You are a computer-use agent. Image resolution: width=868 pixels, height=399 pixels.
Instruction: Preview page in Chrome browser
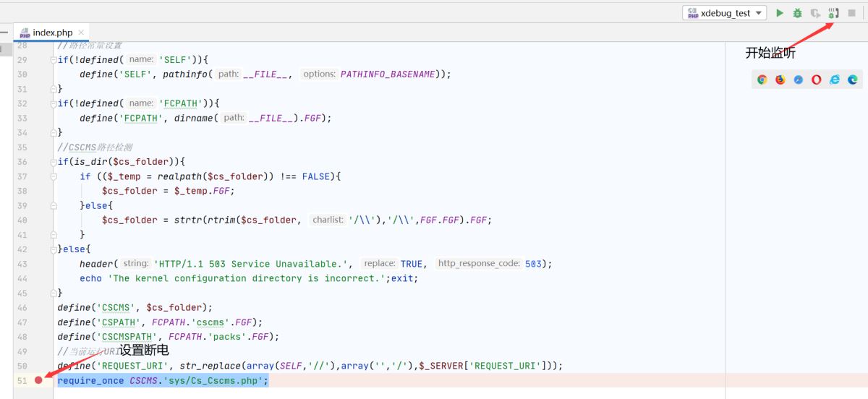coord(762,80)
